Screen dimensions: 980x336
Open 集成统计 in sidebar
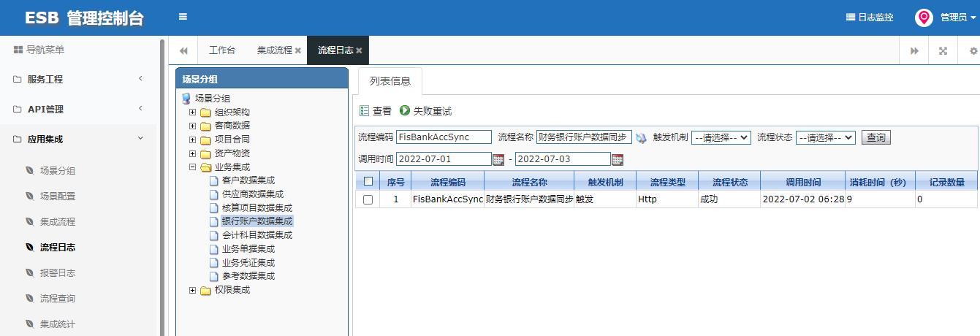click(57, 324)
